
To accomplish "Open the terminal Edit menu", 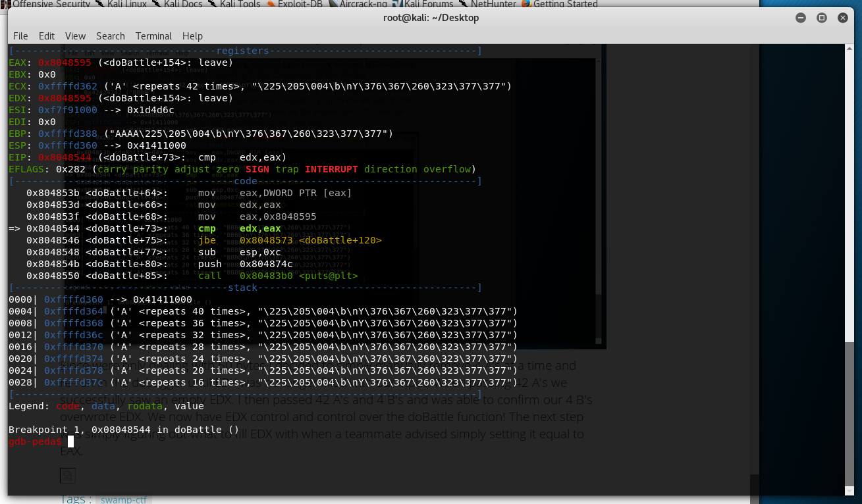I will click(x=47, y=36).
